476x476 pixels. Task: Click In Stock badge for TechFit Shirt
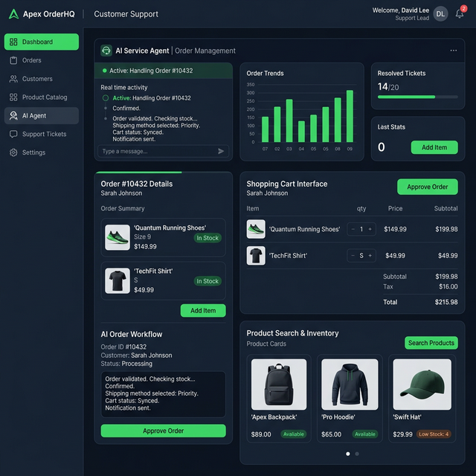(x=208, y=281)
